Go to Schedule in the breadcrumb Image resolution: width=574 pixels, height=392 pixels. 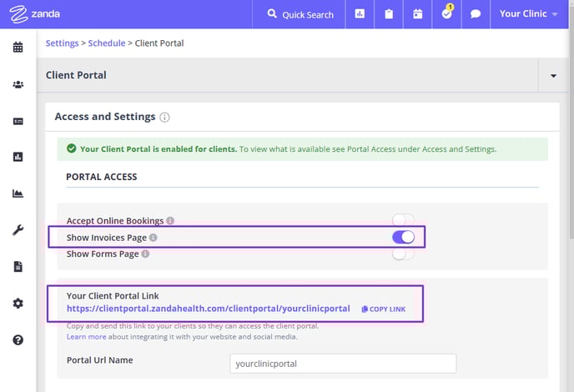[107, 43]
